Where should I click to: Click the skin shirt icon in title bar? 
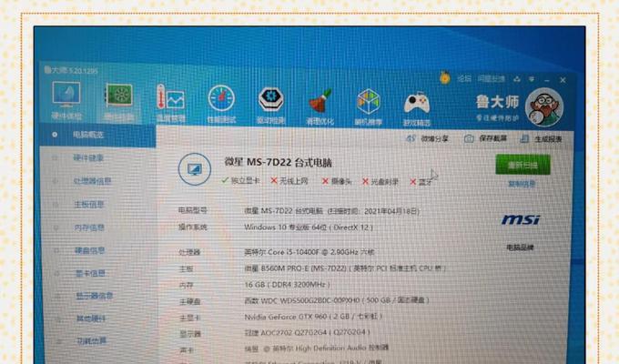click(517, 79)
